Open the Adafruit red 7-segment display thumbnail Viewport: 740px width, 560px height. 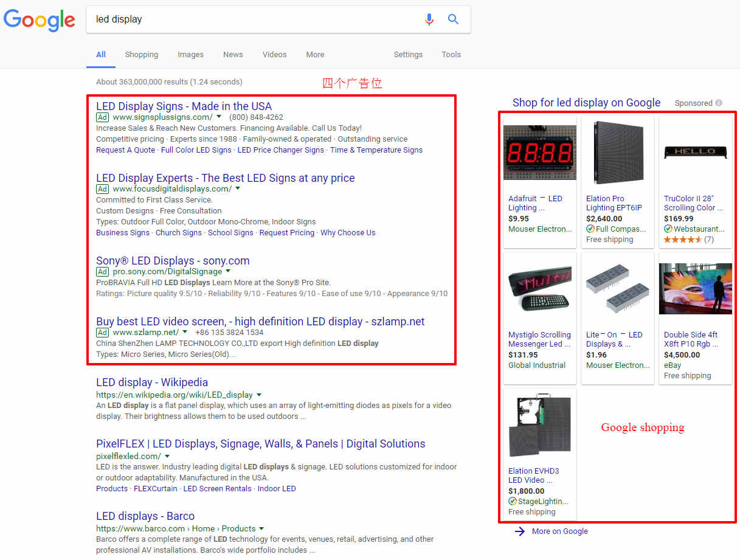(539, 153)
